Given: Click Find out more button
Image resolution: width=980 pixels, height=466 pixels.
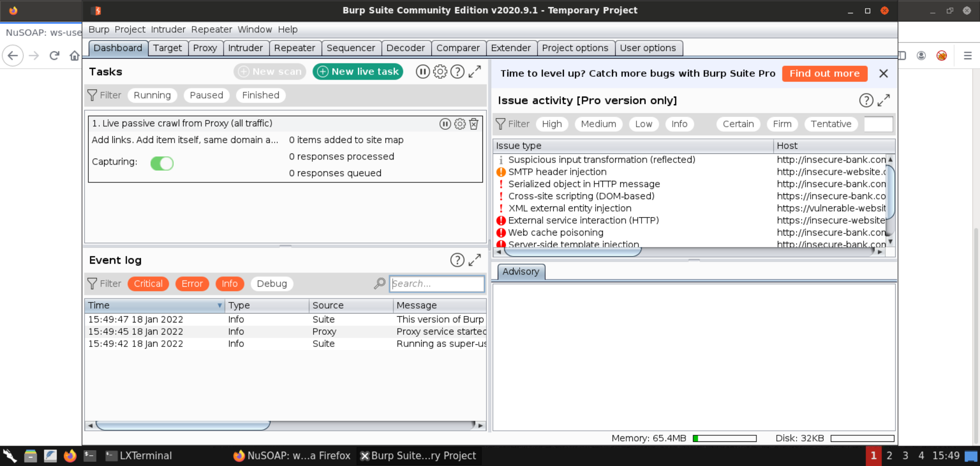Looking at the screenshot, I should pyautogui.click(x=824, y=74).
